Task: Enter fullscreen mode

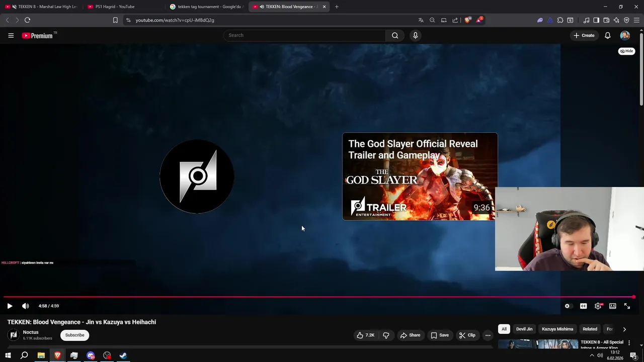Action: click(x=627, y=306)
